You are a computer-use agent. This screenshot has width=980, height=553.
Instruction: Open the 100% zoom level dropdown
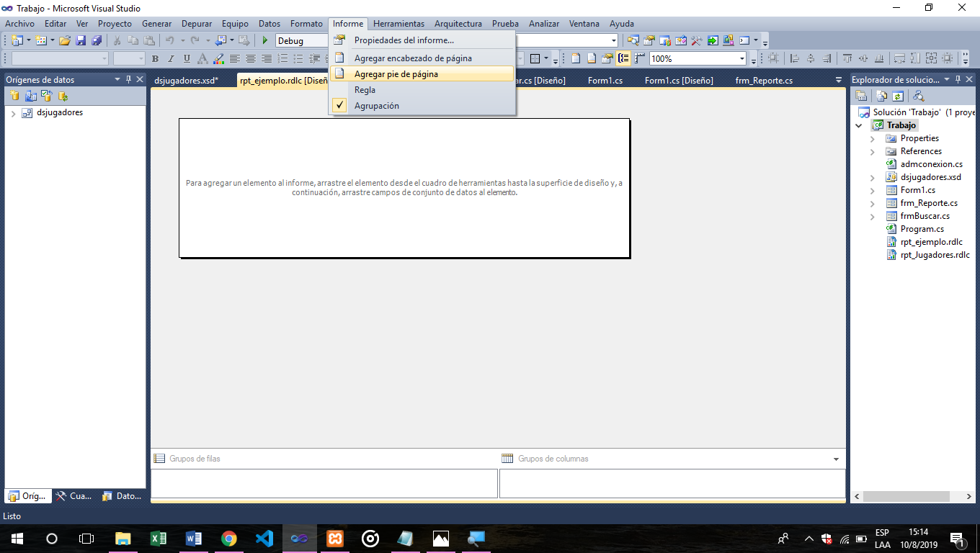pyautogui.click(x=742, y=57)
